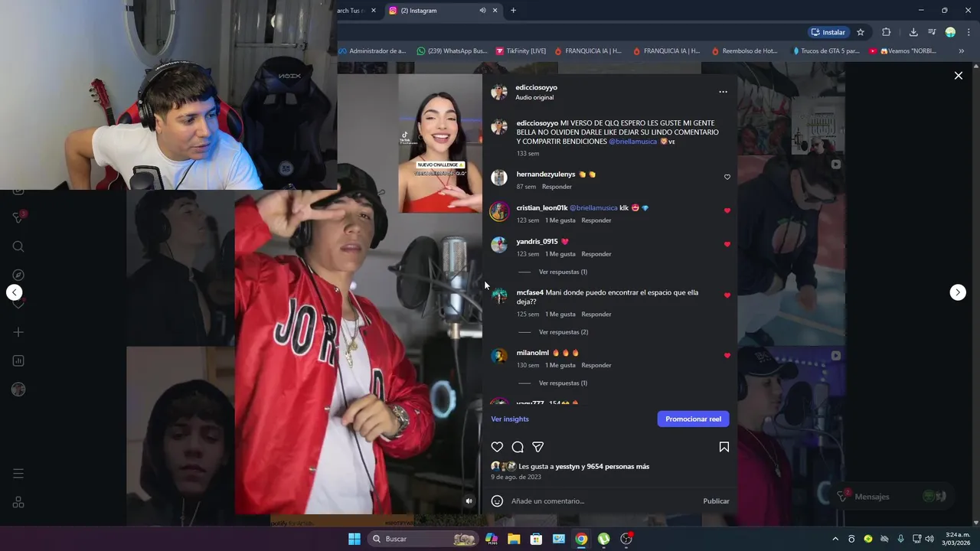This screenshot has width=980, height=551.
Task: Open Audio original link
Action: click(x=534, y=97)
